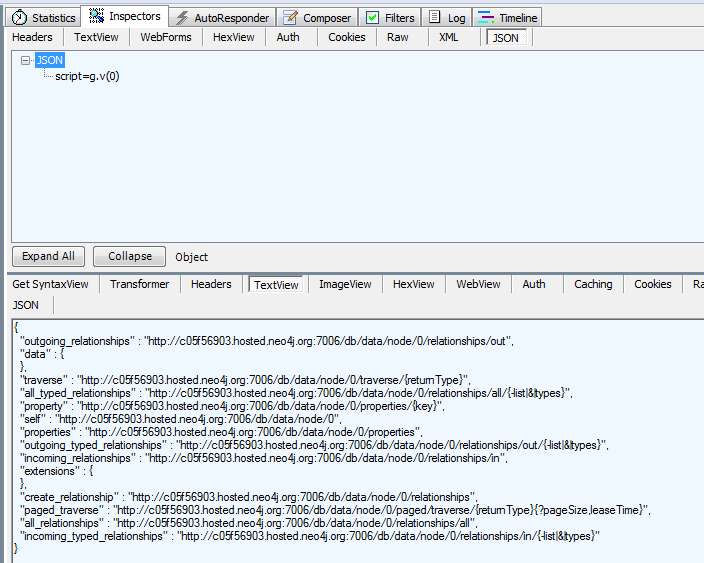
Task: Click the Filters tab checkmark icon
Action: [x=372, y=17]
